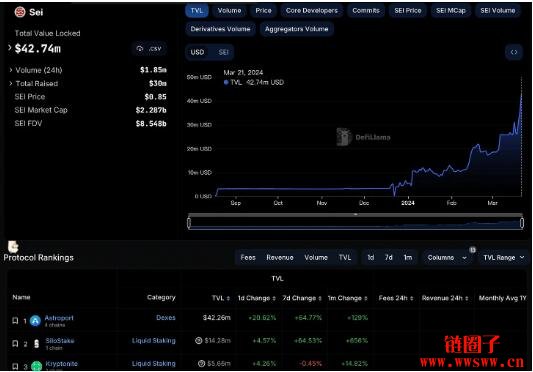Image resolution: width=533 pixels, height=372 pixels.
Task: Expand the Volume (24h) details
Action: point(11,70)
